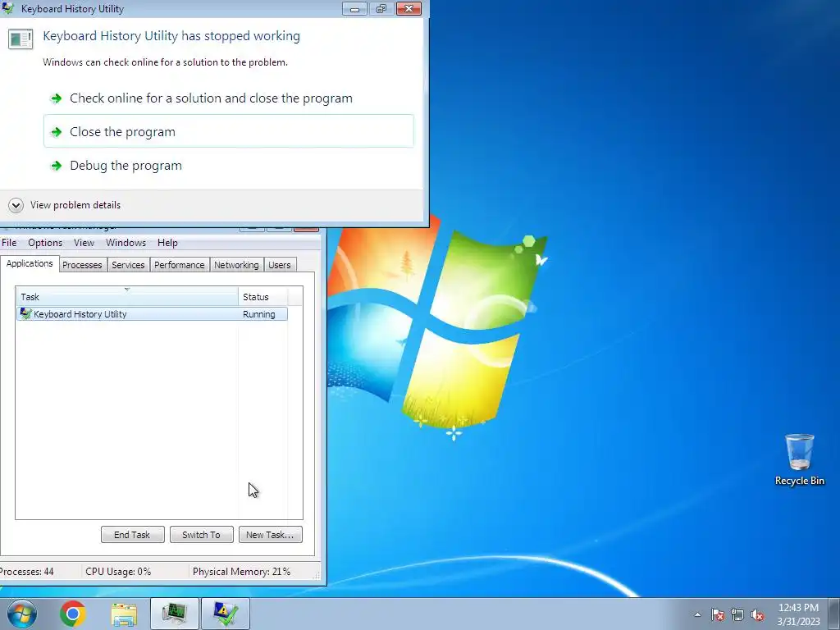Open the File menu in Task Manager
Screen dimensions: 840x630
pos(9,243)
